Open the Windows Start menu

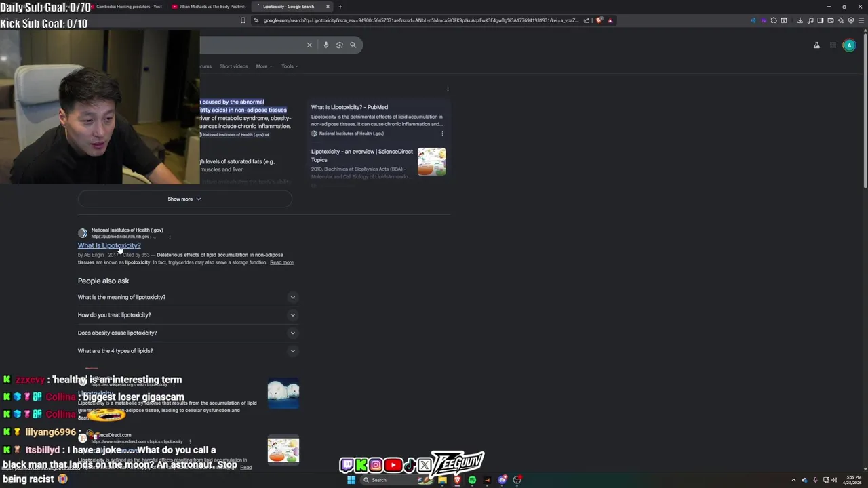[x=351, y=480]
